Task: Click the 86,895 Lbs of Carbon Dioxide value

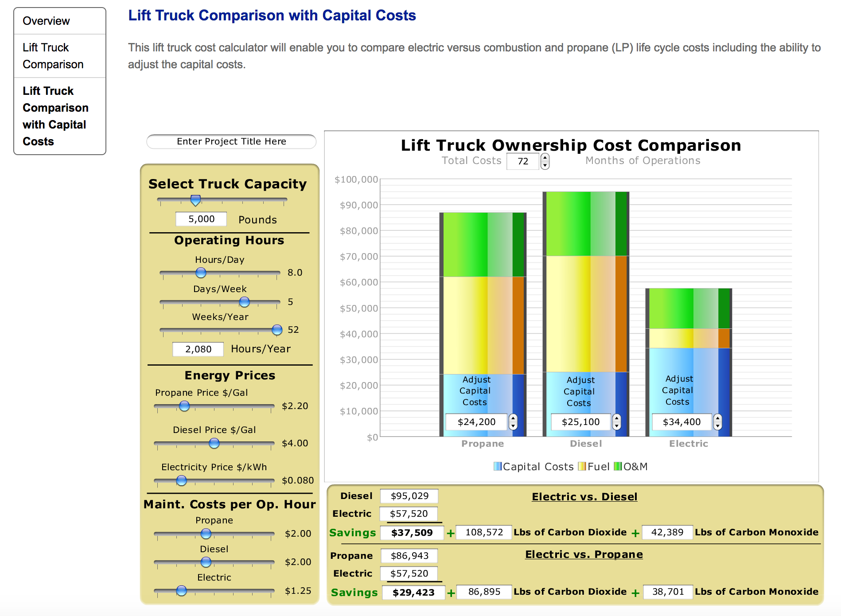Action: (484, 592)
